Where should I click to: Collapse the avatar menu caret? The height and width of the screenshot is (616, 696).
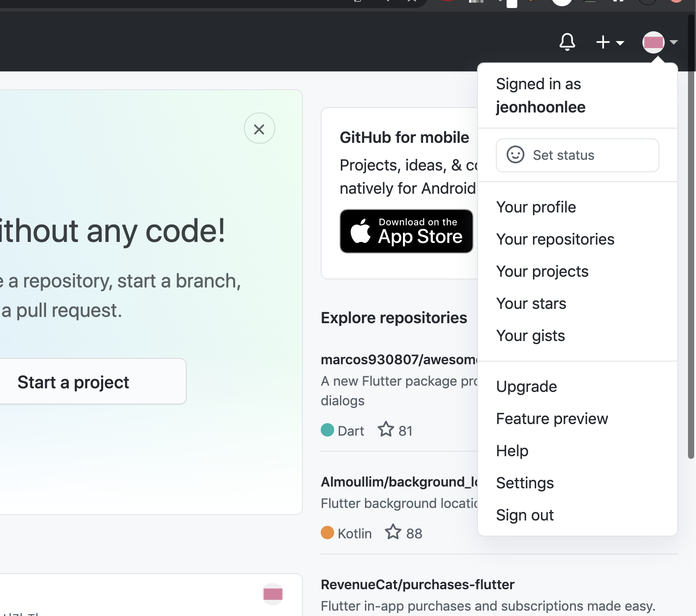coord(674,42)
